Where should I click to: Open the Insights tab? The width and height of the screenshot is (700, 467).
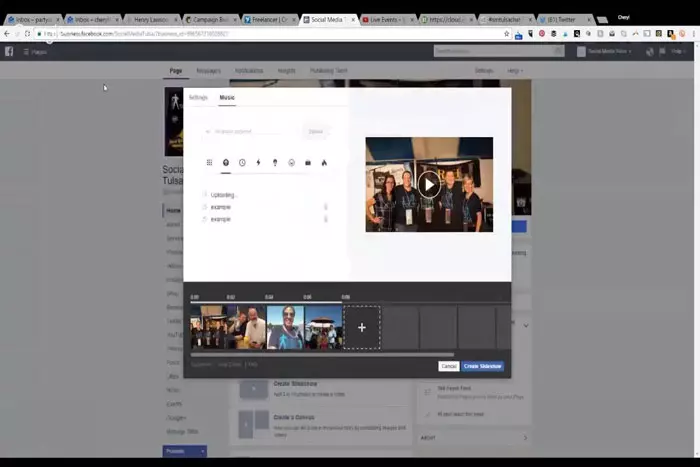click(286, 71)
